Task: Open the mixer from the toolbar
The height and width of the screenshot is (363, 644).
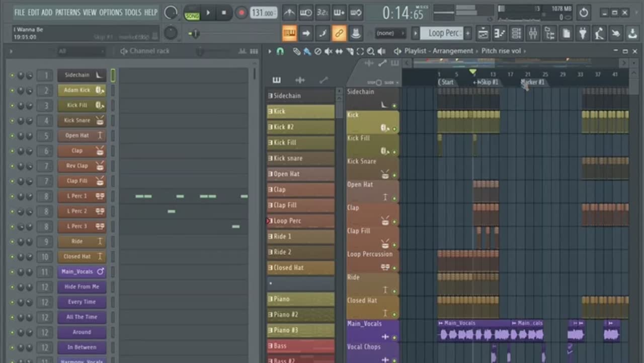Action: tap(532, 34)
